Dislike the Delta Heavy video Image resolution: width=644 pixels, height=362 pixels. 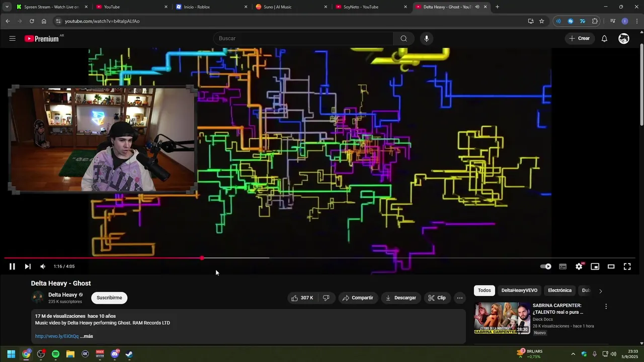pyautogui.click(x=326, y=298)
